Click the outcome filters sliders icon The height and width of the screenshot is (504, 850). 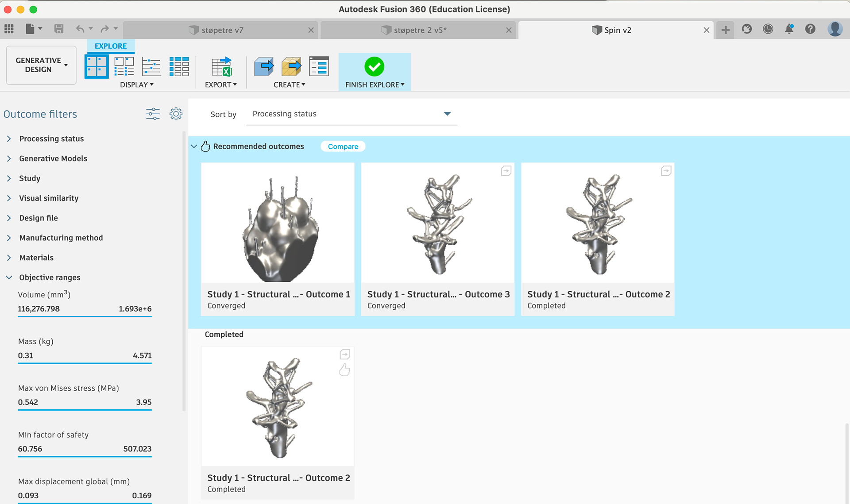pyautogui.click(x=153, y=114)
